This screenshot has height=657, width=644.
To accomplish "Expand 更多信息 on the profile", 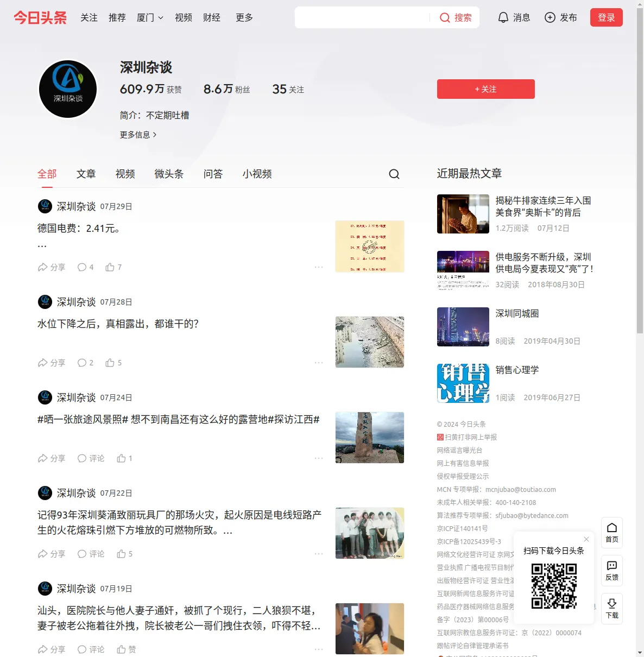I will 138,135.
